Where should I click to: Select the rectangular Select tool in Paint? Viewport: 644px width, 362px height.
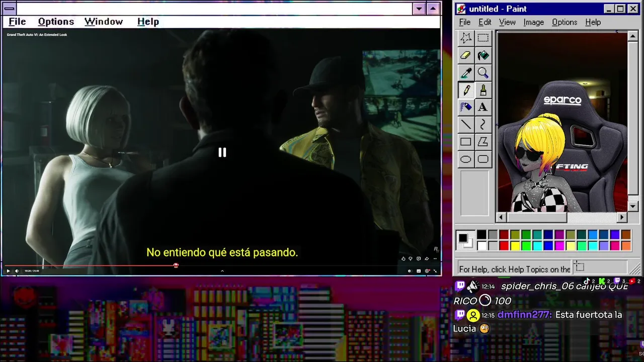(483, 38)
